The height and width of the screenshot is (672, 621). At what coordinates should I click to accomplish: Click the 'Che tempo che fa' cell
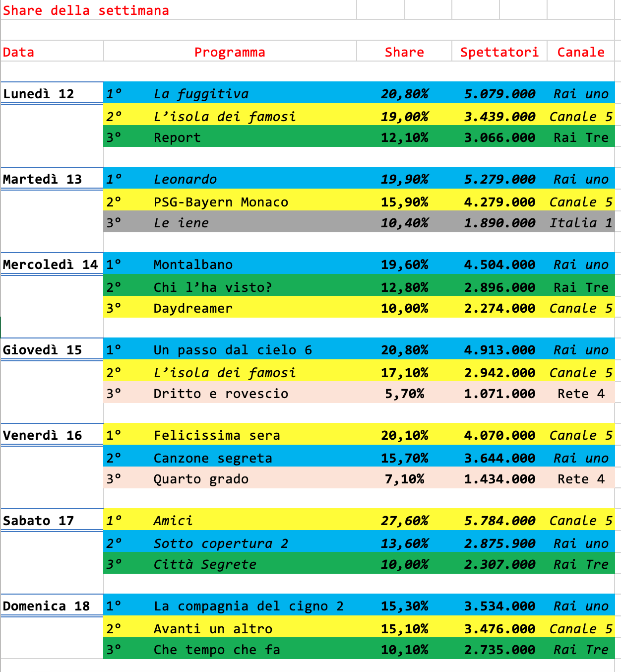coord(217,650)
